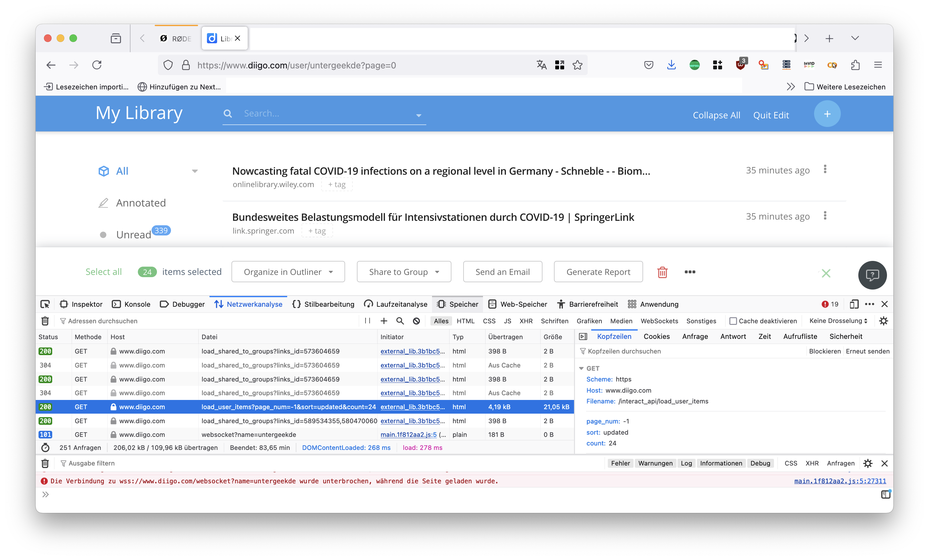The width and height of the screenshot is (929, 560).
Task: Open the translate page icon in address bar
Action: (x=542, y=65)
